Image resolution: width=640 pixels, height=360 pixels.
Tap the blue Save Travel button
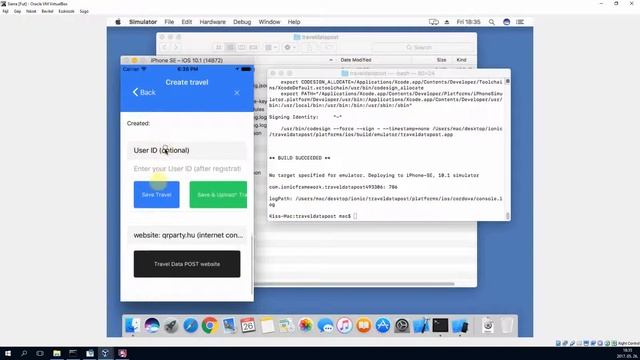pyautogui.click(x=156, y=195)
